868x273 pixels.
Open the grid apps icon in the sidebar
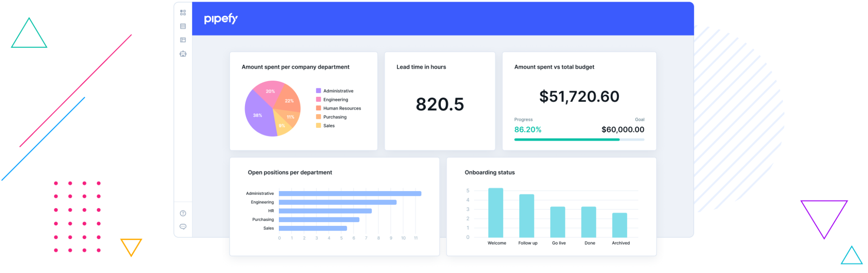[x=183, y=13]
